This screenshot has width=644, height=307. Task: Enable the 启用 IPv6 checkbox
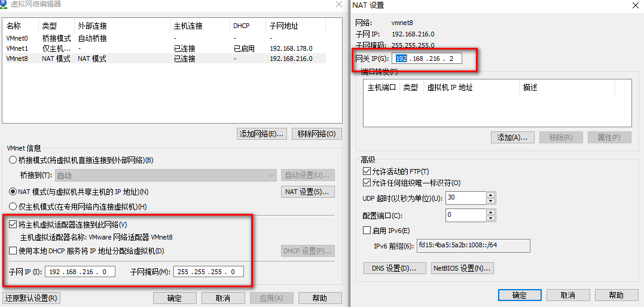point(367,231)
